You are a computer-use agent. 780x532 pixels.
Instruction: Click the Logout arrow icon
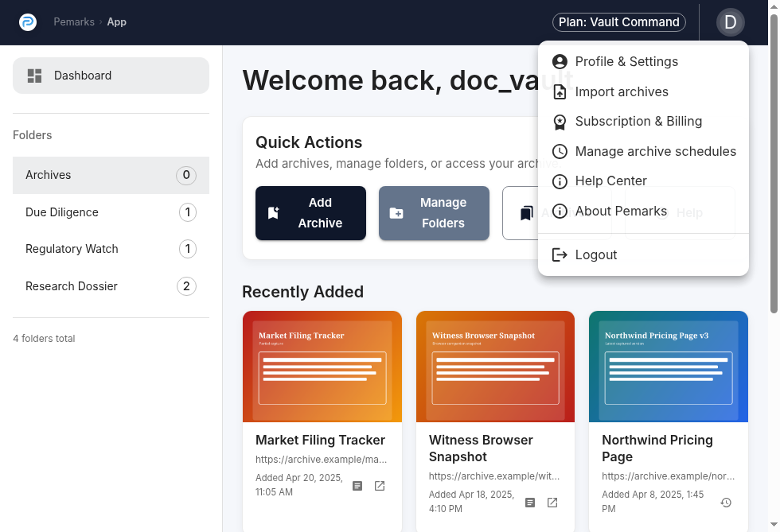click(x=560, y=255)
